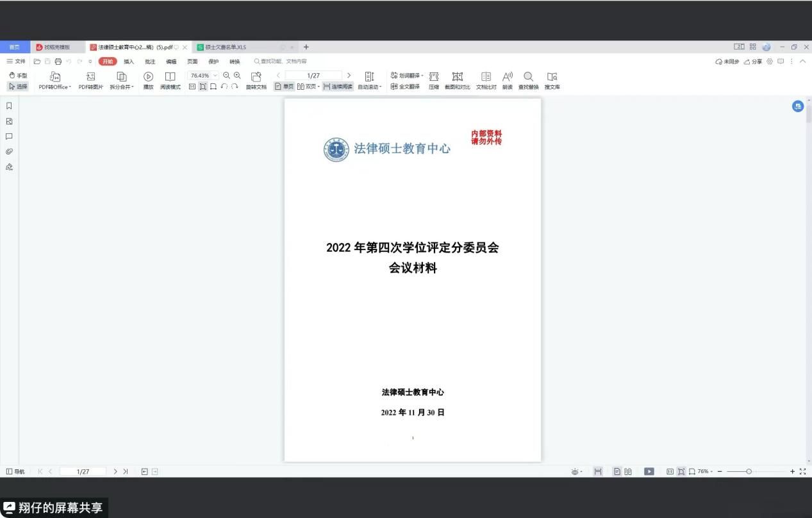Click the 压缩 compress tool
This screenshot has height=518, width=812.
(434, 77)
